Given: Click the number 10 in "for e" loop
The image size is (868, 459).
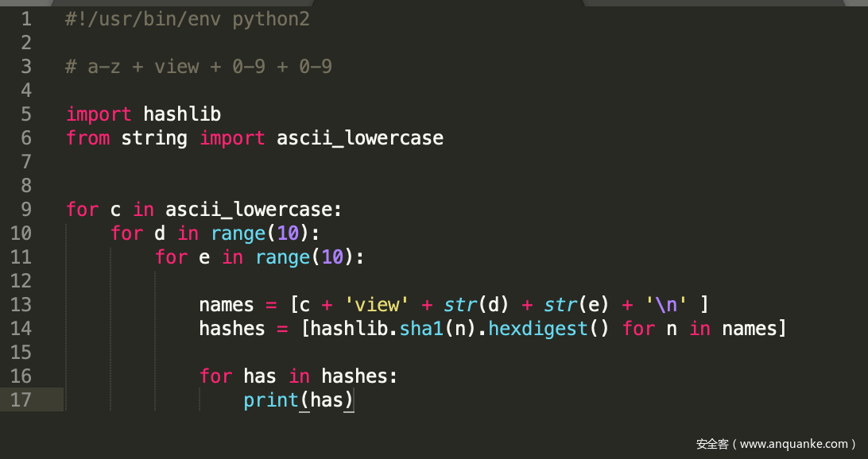Looking at the screenshot, I should coord(331,257).
